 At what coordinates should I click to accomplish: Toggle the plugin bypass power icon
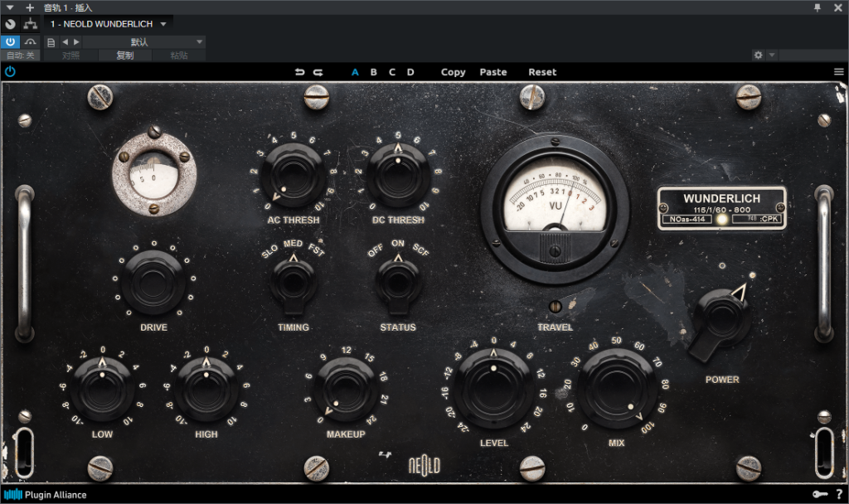pyautogui.click(x=10, y=71)
